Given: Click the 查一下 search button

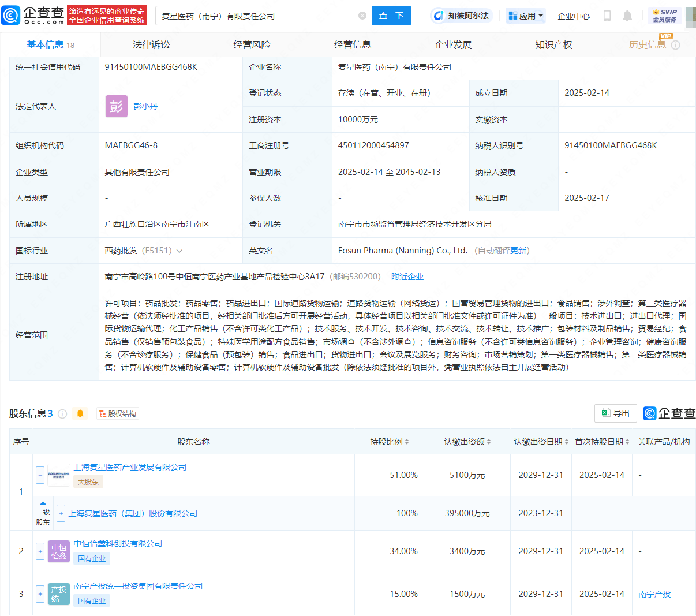Looking at the screenshot, I should [x=391, y=16].
